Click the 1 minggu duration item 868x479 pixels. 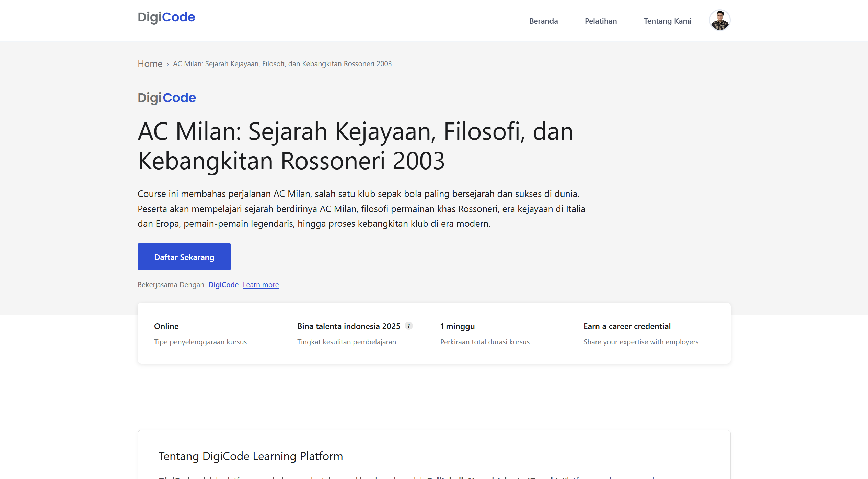point(457,326)
